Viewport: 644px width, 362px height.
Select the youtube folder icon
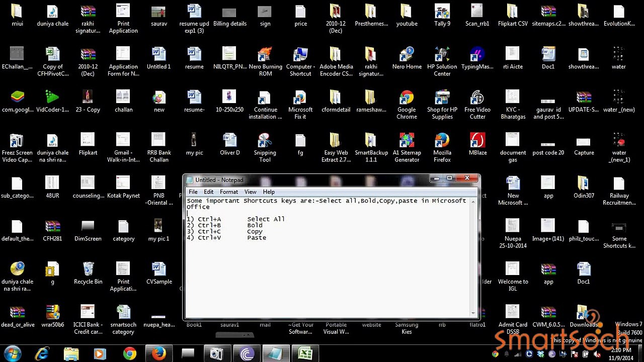pos(407,15)
